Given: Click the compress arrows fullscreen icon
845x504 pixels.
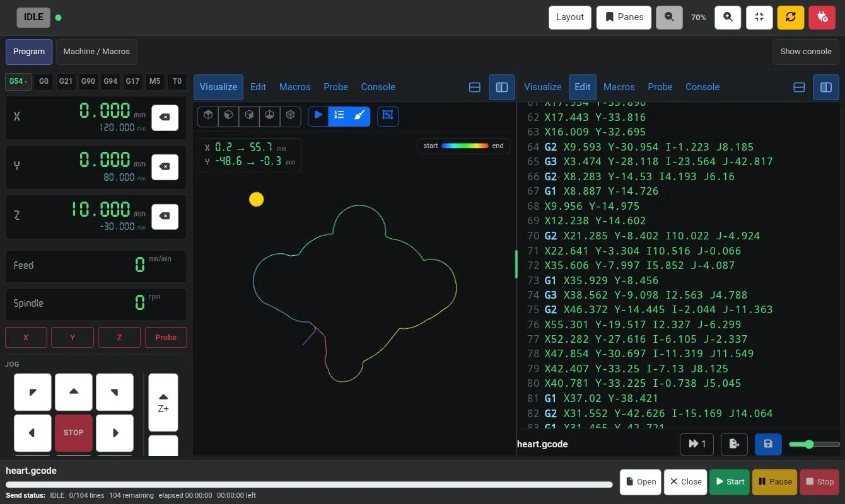Looking at the screenshot, I should pos(759,18).
